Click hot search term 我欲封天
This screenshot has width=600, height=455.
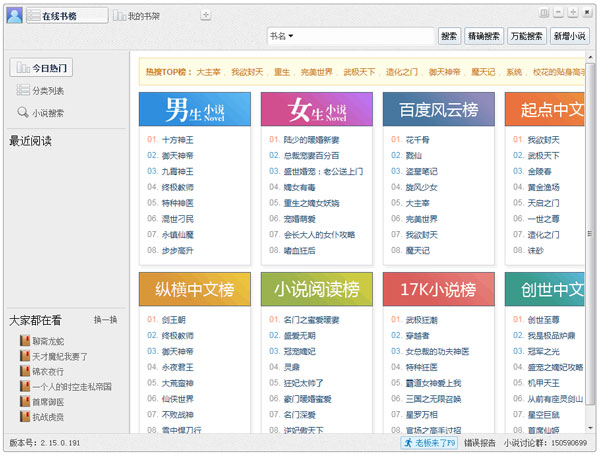247,72
